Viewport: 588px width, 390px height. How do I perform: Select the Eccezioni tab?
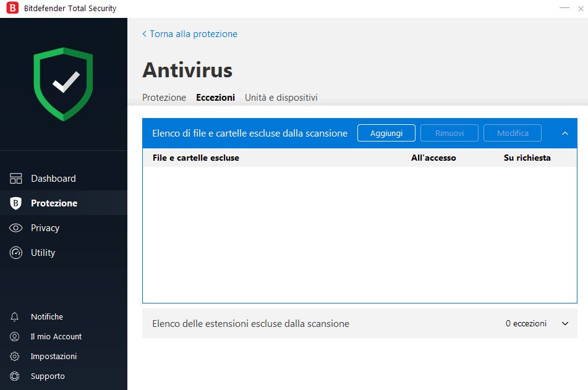[x=215, y=98]
